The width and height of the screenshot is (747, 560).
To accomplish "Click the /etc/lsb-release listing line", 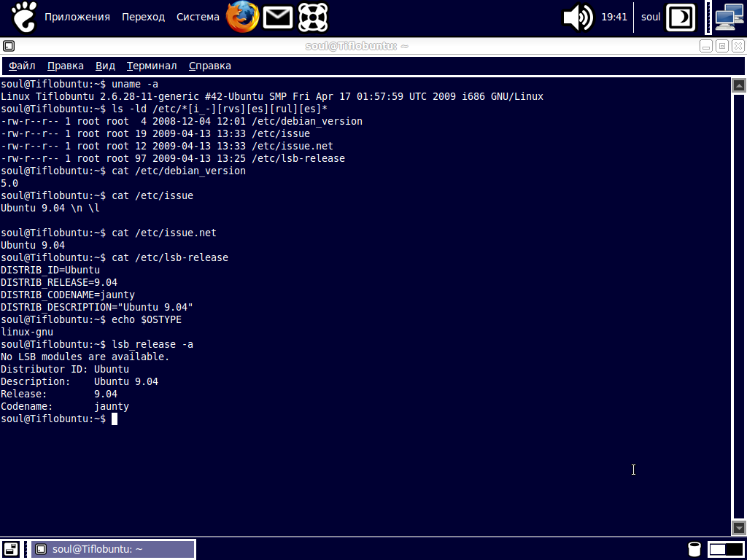I will tap(172, 158).
